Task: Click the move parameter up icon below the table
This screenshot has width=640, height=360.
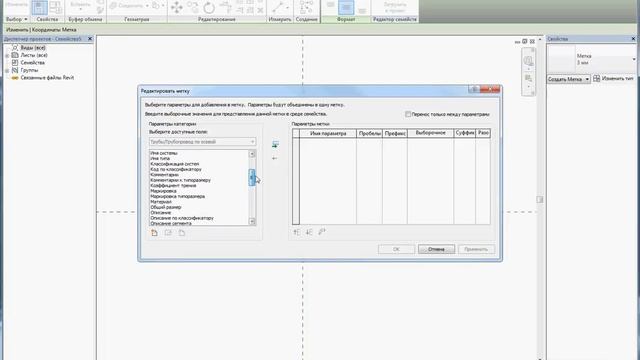Action: (x=297, y=232)
